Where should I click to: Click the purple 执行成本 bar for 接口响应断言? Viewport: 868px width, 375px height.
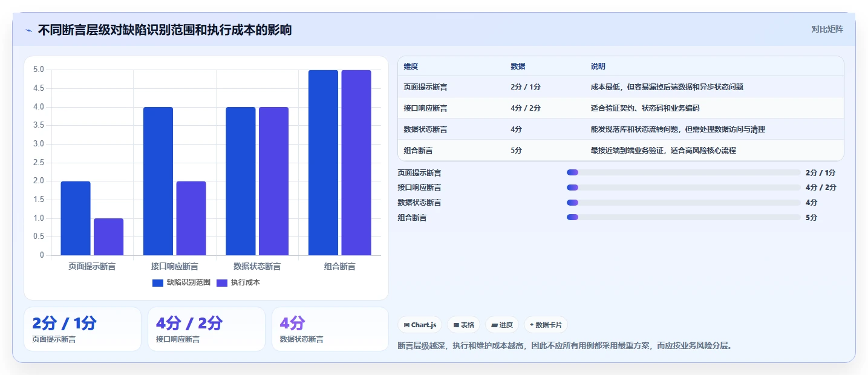[191, 218]
